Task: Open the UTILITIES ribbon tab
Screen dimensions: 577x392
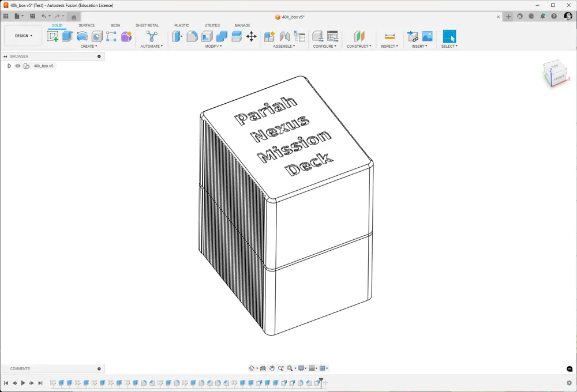Action: [212, 25]
